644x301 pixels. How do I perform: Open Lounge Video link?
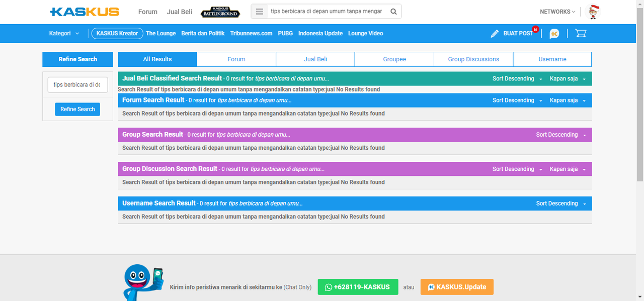click(x=366, y=34)
